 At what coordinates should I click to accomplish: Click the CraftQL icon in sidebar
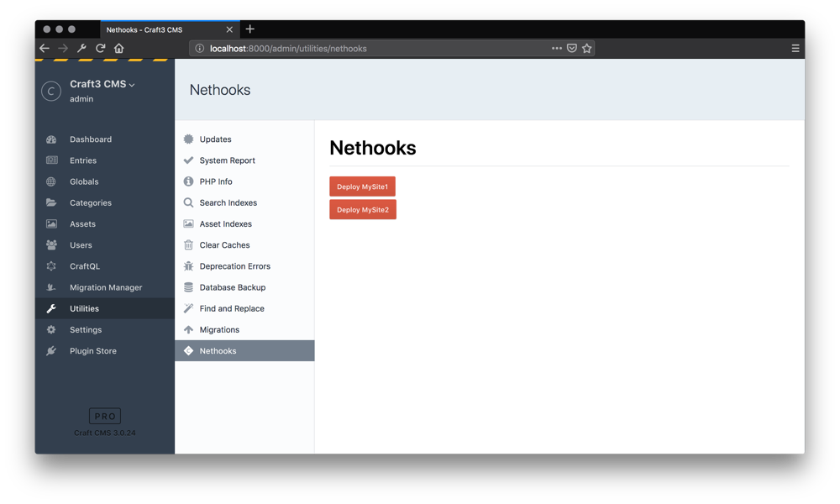[x=51, y=266]
